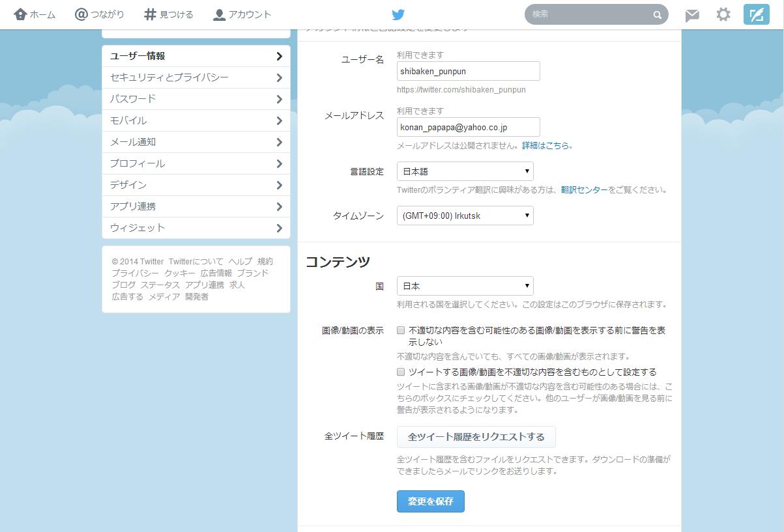This screenshot has height=532, width=784.
Task: Open direct messages envelope icon
Action: (692, 15)
